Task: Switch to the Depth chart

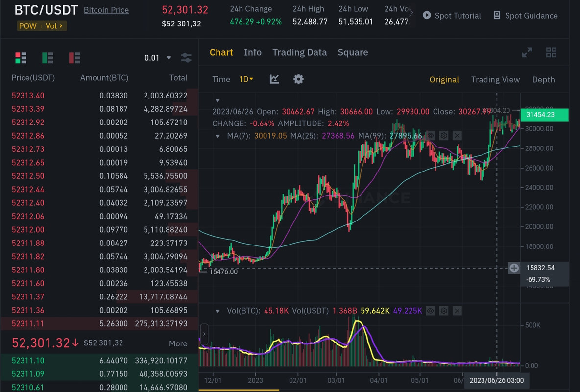Action: [543, 79]
